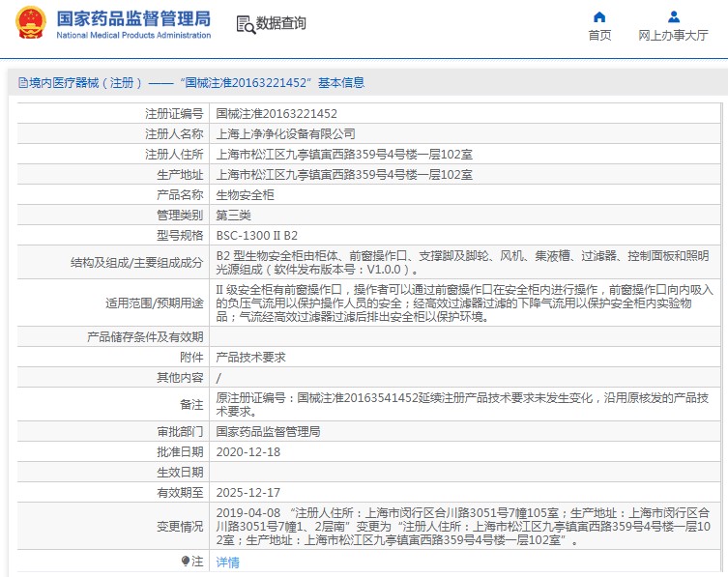728x577 pixels.
Task: Open 网上办事大厅 text link
Action: tap(673, 36)
